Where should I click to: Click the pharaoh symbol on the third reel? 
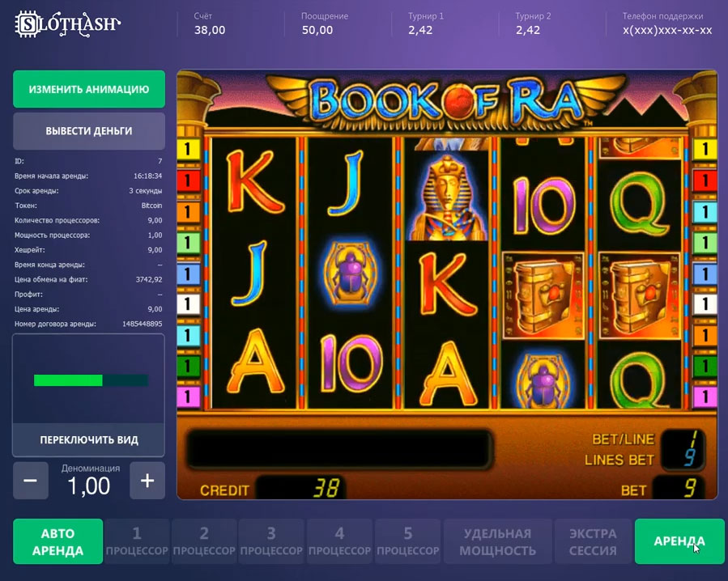[x=447, y=197]
